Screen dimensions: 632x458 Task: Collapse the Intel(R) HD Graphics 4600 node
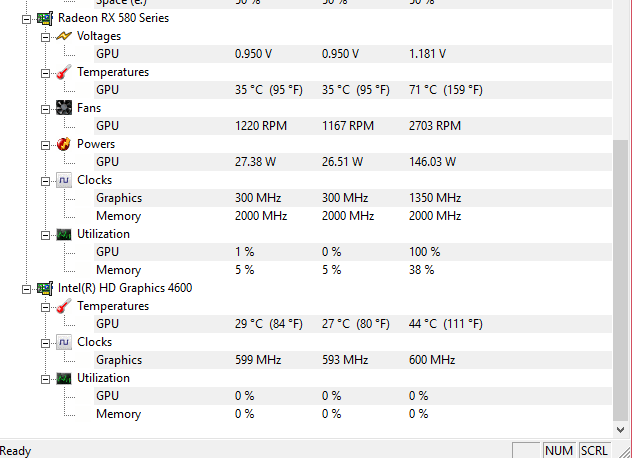[27, 288]
